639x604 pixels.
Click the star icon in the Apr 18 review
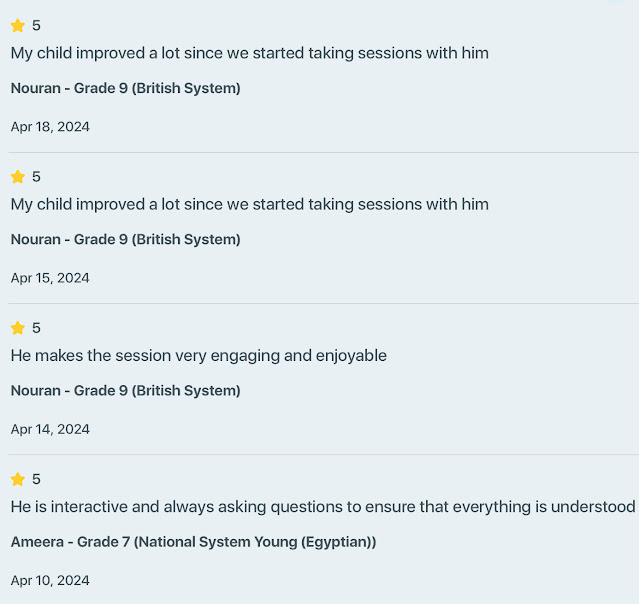[18, 26]
